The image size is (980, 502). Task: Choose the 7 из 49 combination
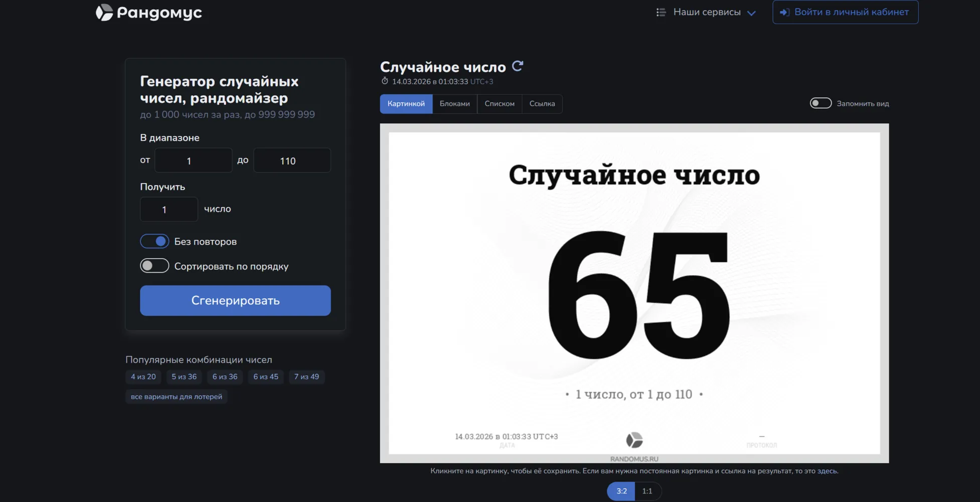(x=306, y=376)
